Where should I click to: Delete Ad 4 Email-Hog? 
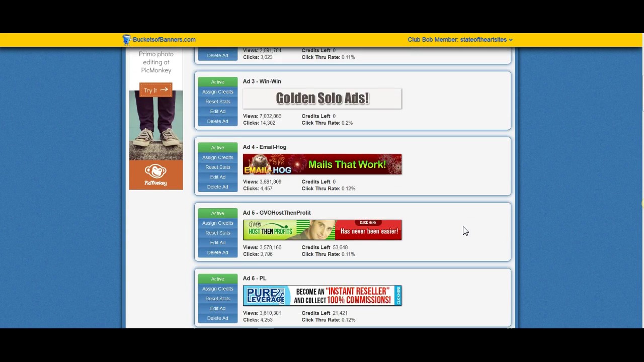pyautogui.click(x=218, y=187)
